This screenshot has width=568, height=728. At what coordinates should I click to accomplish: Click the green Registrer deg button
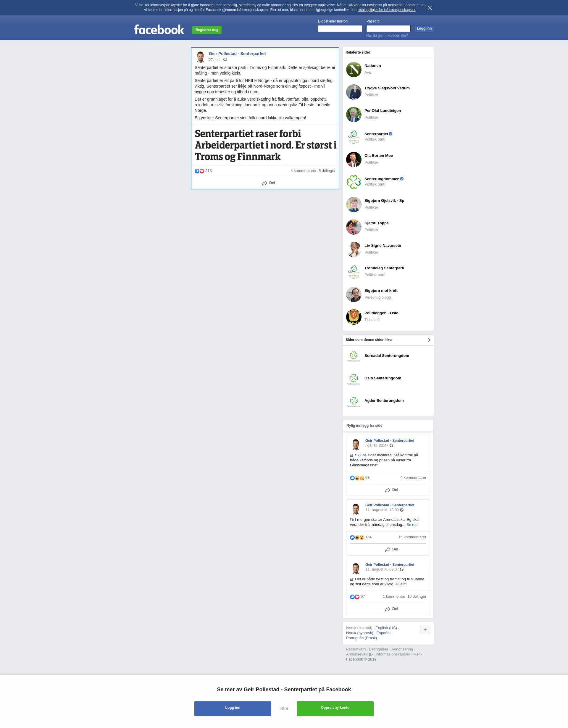207,30
